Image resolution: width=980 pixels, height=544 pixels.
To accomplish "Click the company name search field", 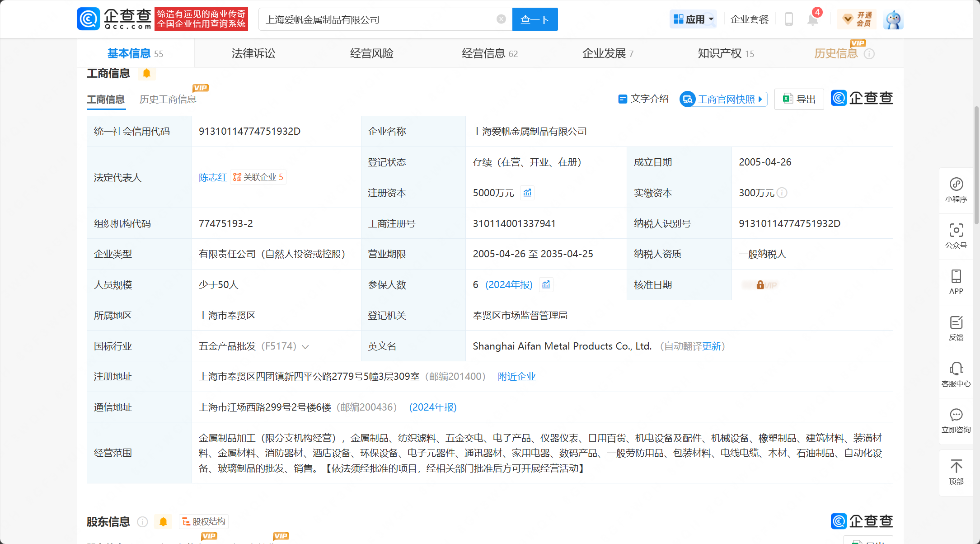I will (380, 19).
